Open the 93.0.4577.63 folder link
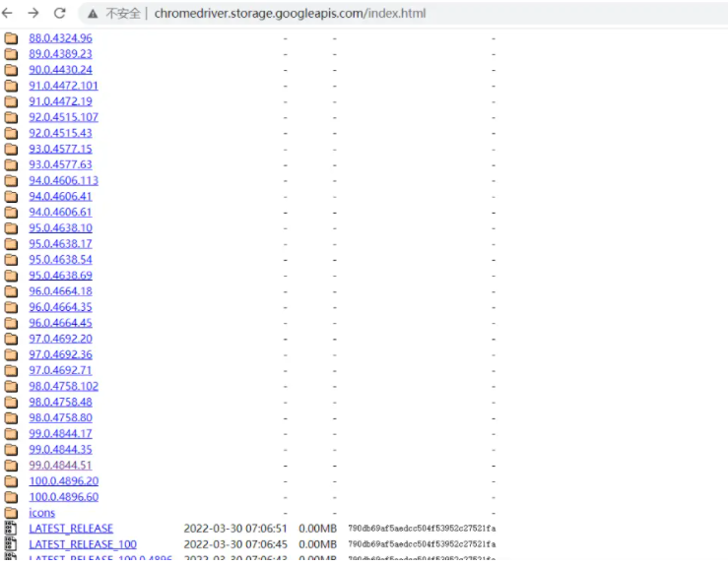 click(60, 164)
